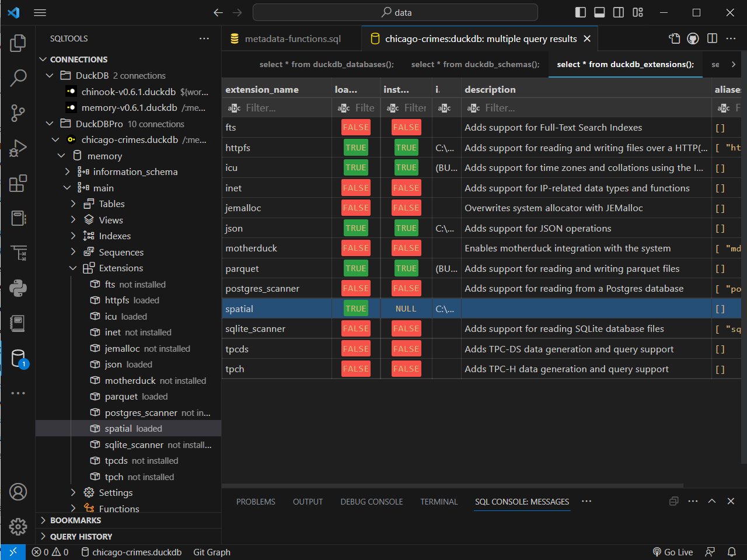Open the Extensions view in activity bar
Image resolution: width=747 pixels, height=560 pixels.
point(18,183)
